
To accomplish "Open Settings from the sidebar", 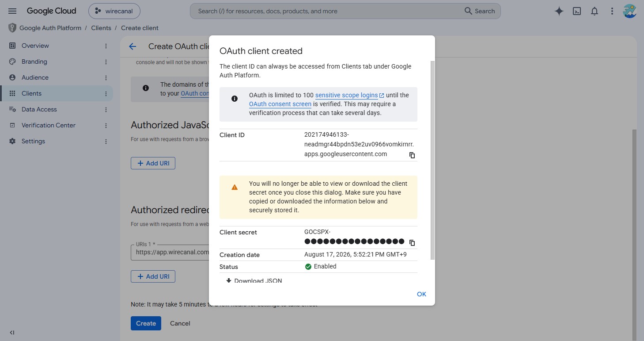I will [x=33, y=141].
